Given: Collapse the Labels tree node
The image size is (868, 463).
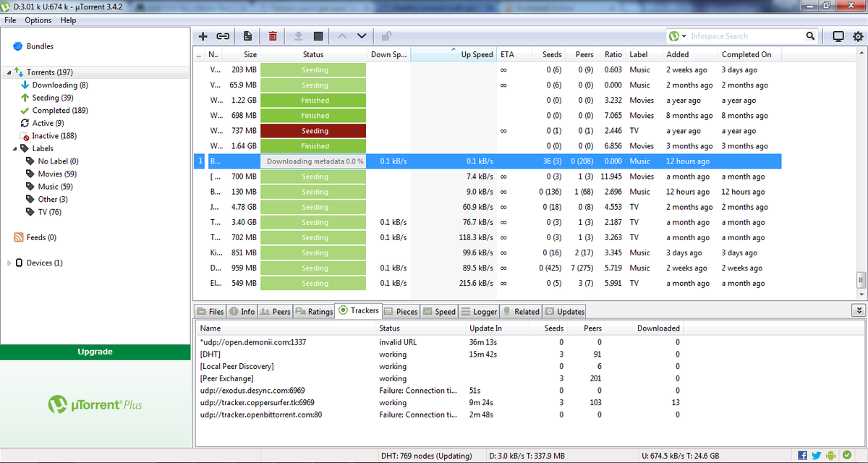Looking at the screenshot, I should coord(15,148).
